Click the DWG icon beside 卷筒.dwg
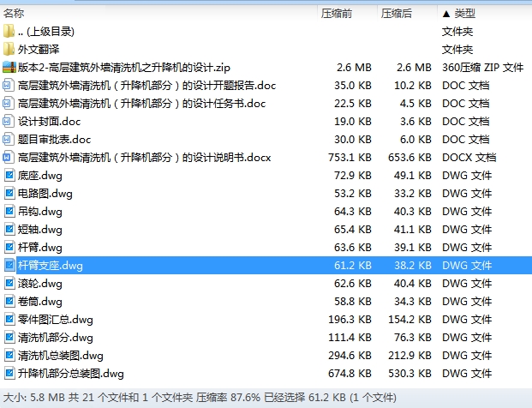532x408 pixels. coord(9,301)
